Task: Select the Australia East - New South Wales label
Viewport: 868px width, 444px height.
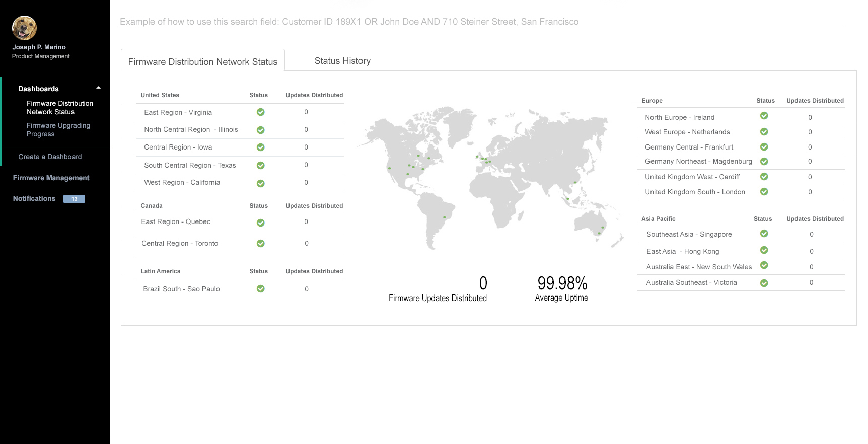Action: 699,267
